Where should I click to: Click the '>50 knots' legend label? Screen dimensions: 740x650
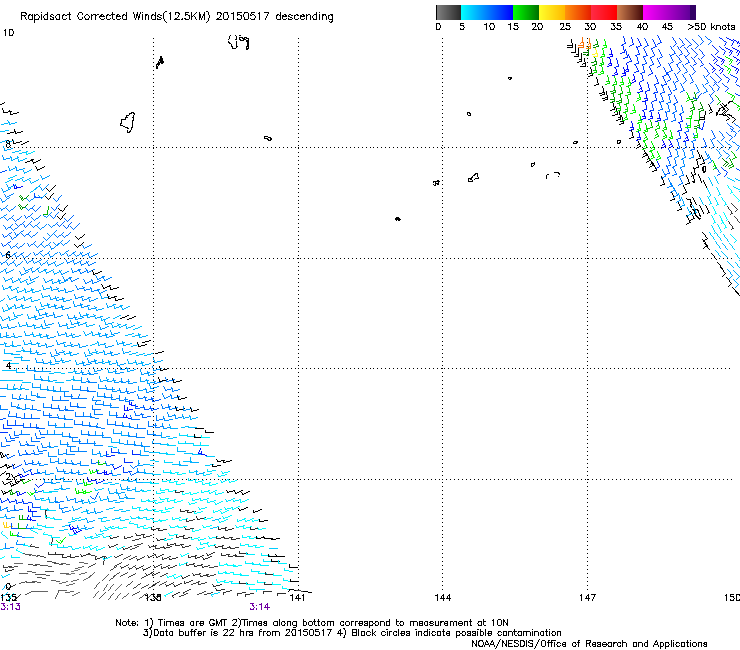pos(711,27)
